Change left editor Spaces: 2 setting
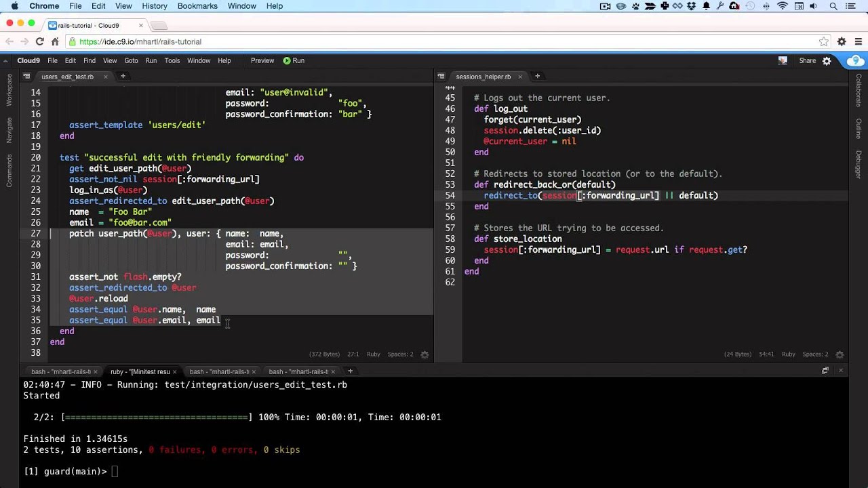868x488 pixels. pos(400,354)
